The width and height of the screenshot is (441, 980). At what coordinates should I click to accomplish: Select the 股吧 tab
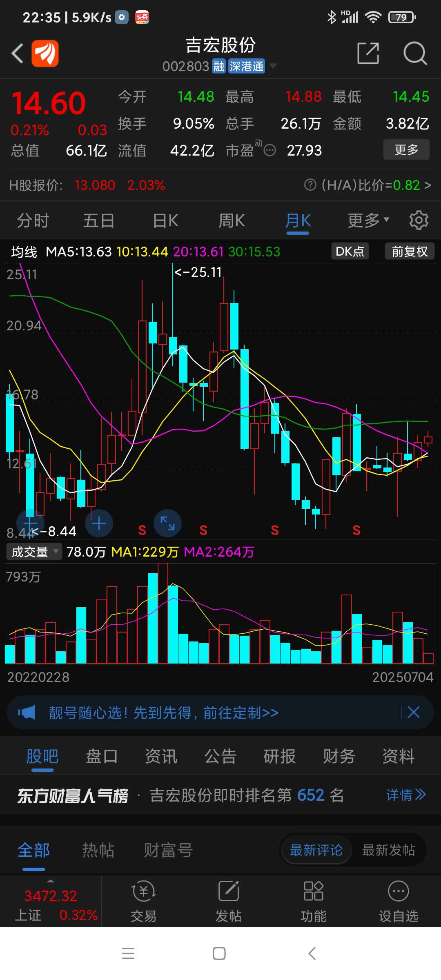(42, 757)
